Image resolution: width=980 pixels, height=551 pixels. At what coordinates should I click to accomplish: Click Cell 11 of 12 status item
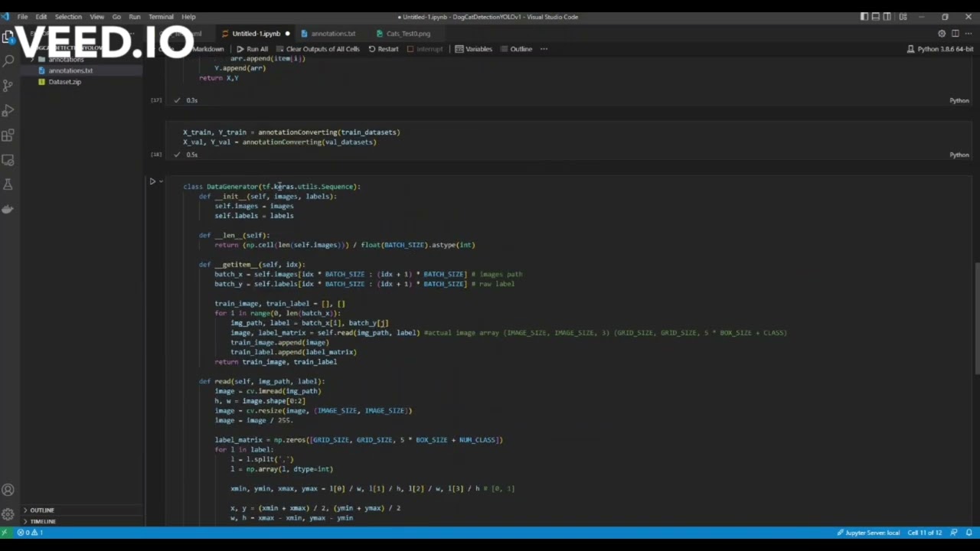925,533
